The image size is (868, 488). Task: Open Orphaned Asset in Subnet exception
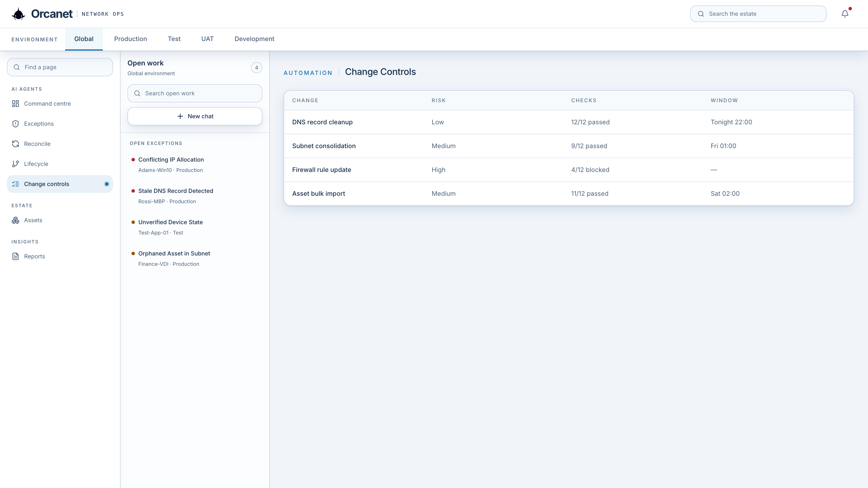195,258
